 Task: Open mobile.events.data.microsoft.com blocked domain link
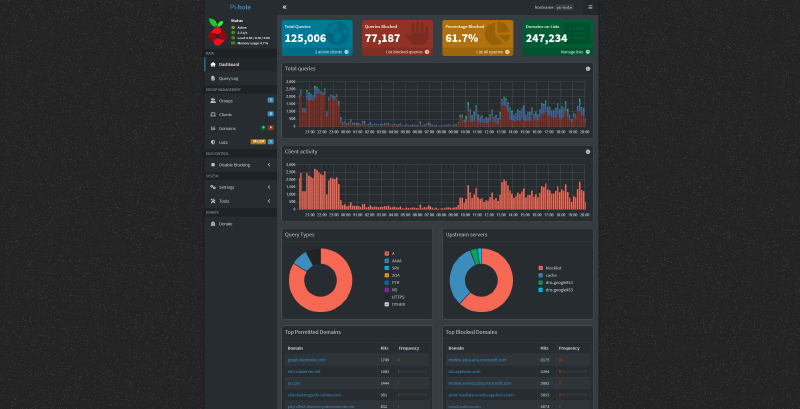tap(480, 383)
